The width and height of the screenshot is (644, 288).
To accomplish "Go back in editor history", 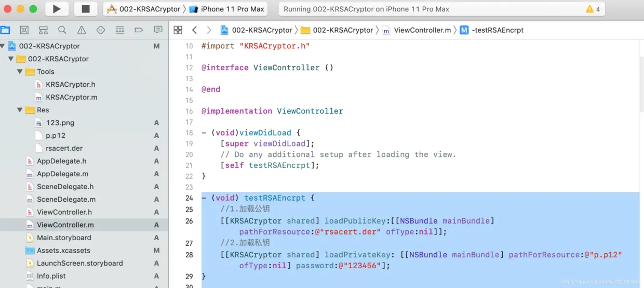I will 194,30.
